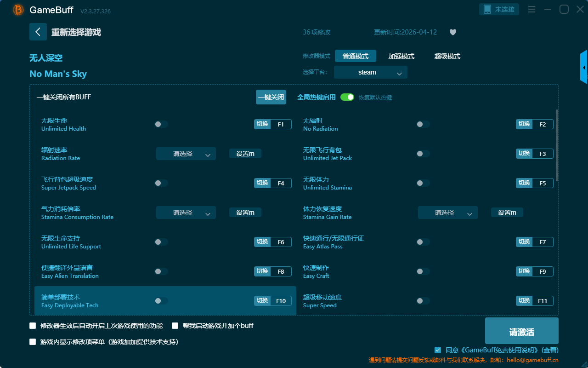This screenshot has width=588, height=368.
Task: Click the GameBuff logo icon
Action: point(18,10)
